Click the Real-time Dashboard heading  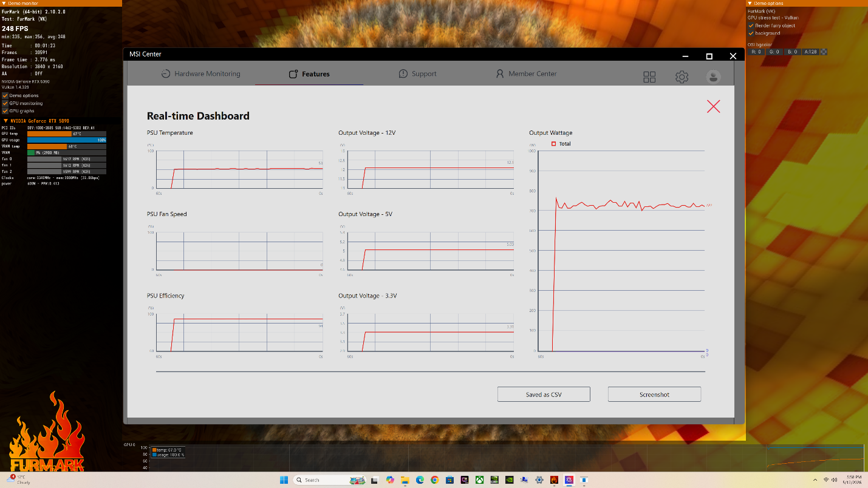[x=198, y=116]
